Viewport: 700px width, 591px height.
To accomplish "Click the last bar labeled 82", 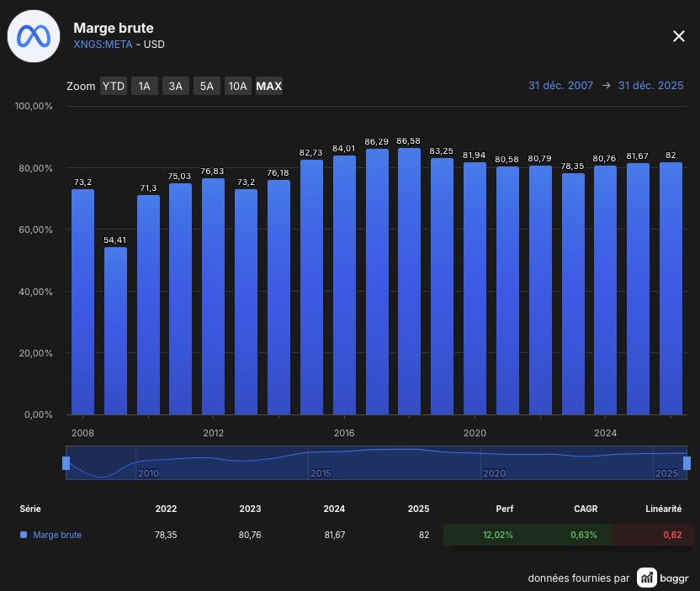I will pyautogui.click(x=671, y=288).
